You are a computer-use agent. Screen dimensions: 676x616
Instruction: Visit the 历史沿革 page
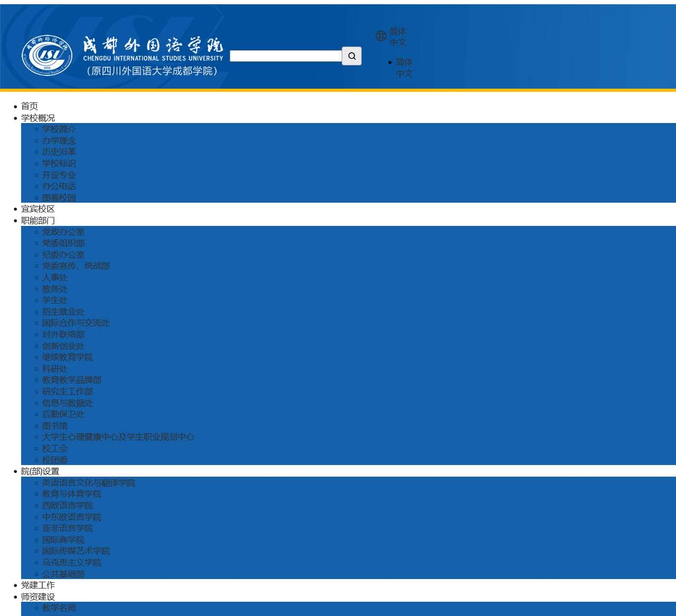tap(59, 152)
